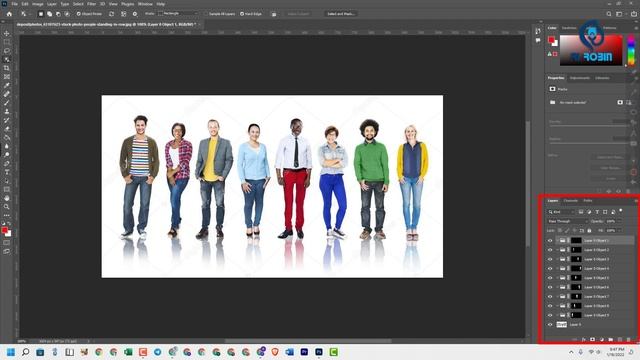Expand the Layer 0 Object 8 group
Screen dimensions: 640x360
[557, 306]
